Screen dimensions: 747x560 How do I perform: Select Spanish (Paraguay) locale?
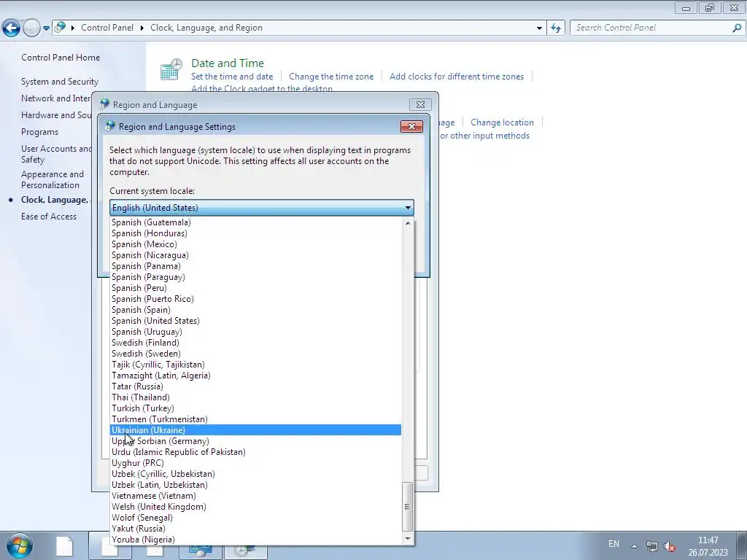(256, 277)
